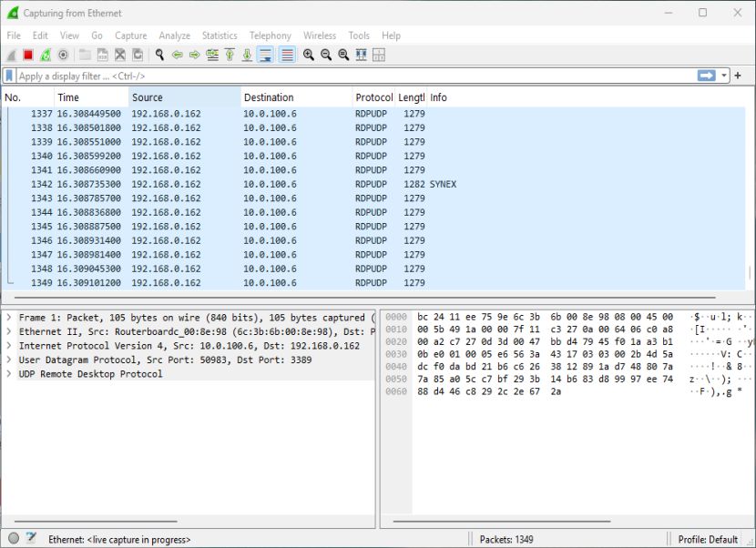The width and height of the screenshot is (756, 548).
Task: Open go to specified packet
Action: tap(212, 55)
